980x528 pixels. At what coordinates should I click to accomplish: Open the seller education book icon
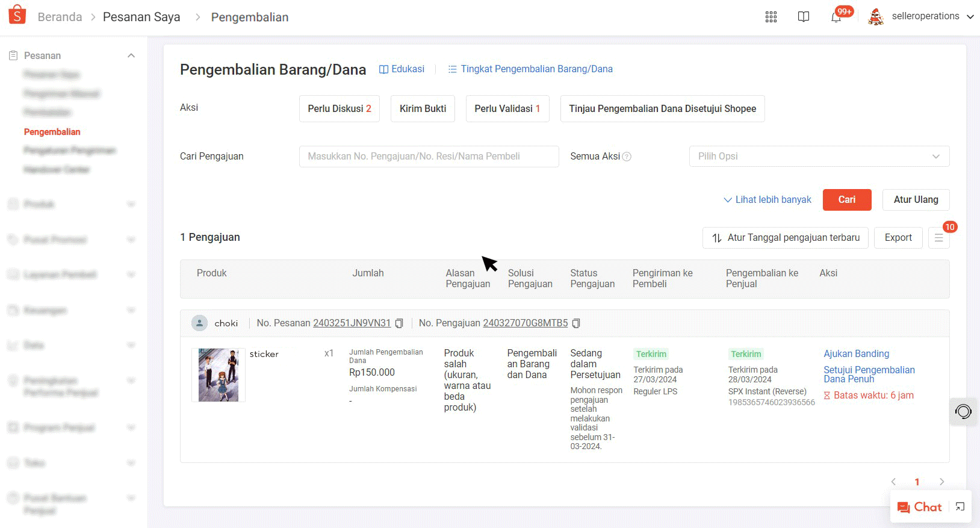point(803,17)
